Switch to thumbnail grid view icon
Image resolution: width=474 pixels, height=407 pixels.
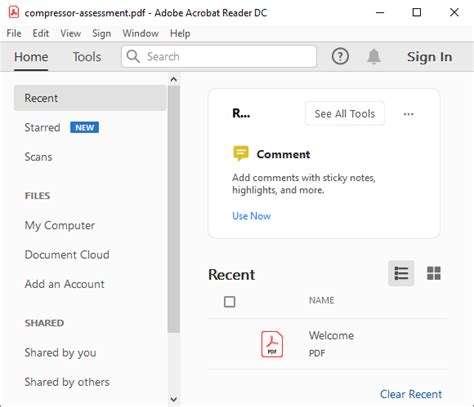434,273
